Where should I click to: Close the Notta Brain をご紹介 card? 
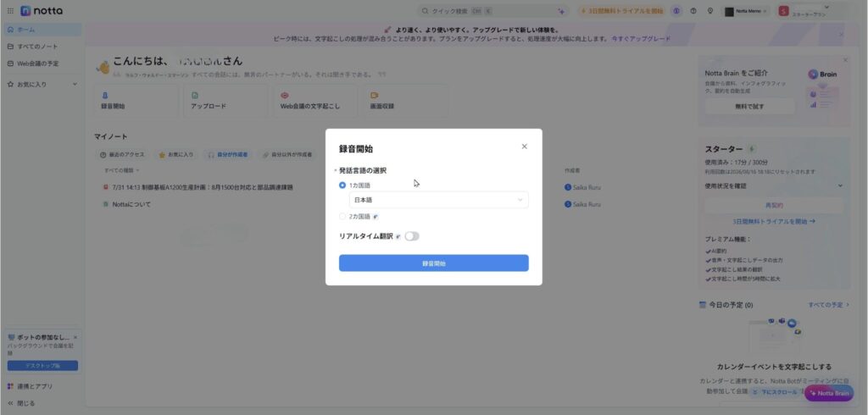coord(845,60)
